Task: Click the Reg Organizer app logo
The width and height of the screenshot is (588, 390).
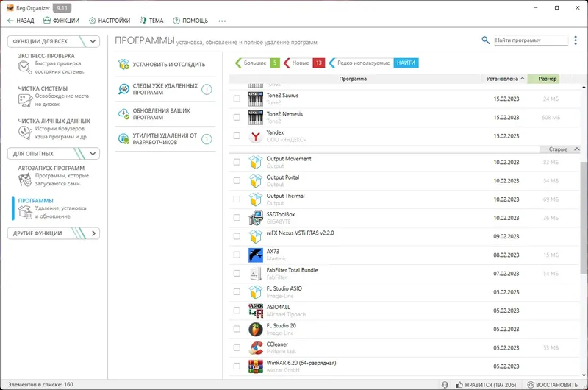Action: [10, 8]
